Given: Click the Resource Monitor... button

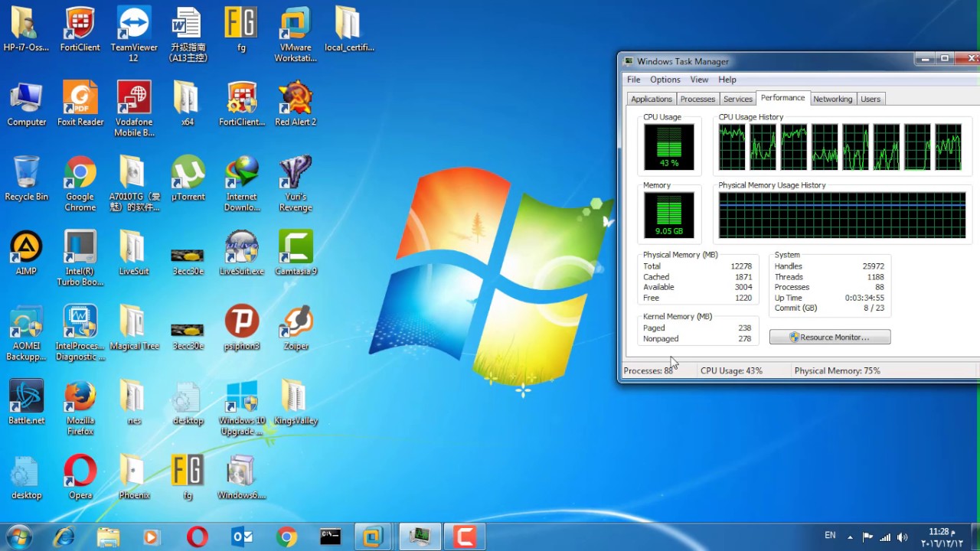Looking at the screenshot, I should [x=830, y=337].
